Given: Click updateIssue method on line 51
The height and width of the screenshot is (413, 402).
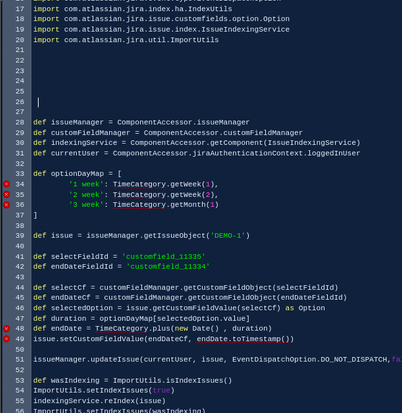Looking at the screenshot, I should click(x=115, y=360).
